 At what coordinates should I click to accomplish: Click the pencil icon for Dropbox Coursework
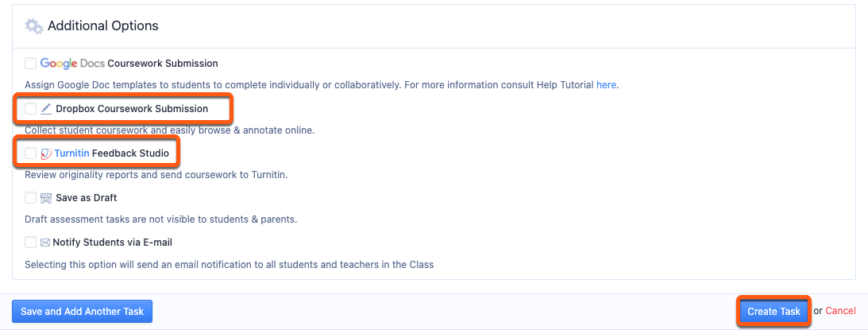[x=46, y=109]
